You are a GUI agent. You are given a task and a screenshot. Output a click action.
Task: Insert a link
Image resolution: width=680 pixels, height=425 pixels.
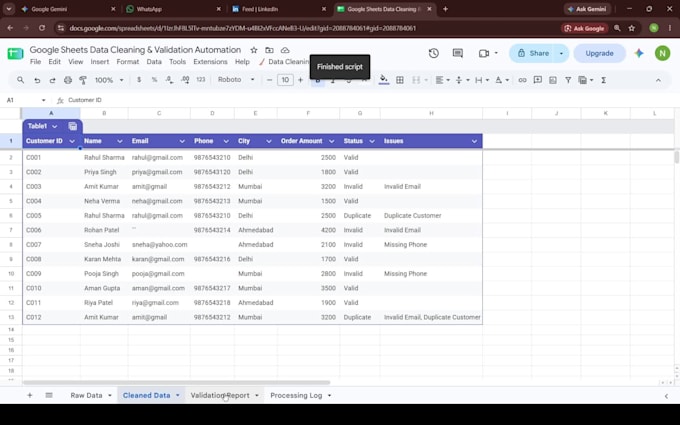coord(522,80)
